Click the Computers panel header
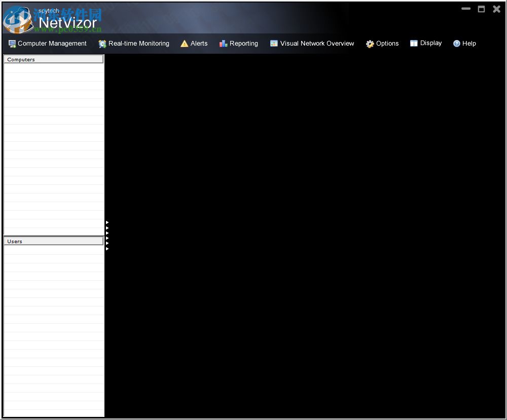The width and height of the screenshot is (507, 420). [x=53, y=59]
